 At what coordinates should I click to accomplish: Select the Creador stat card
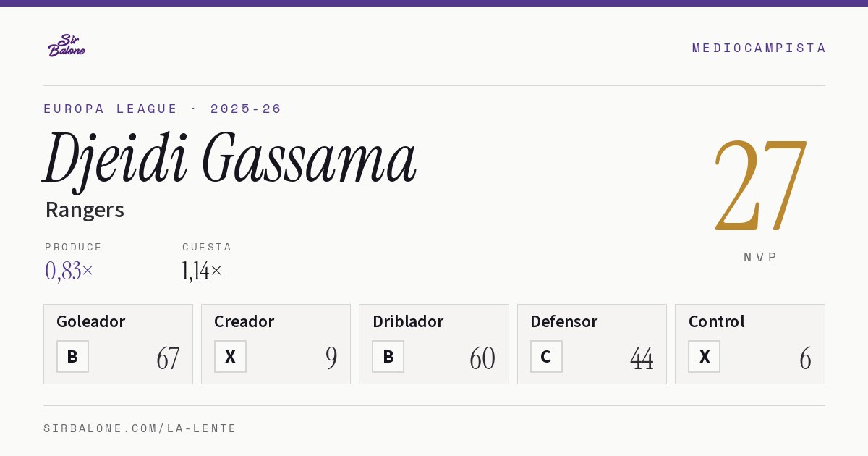tap(276, 344)
